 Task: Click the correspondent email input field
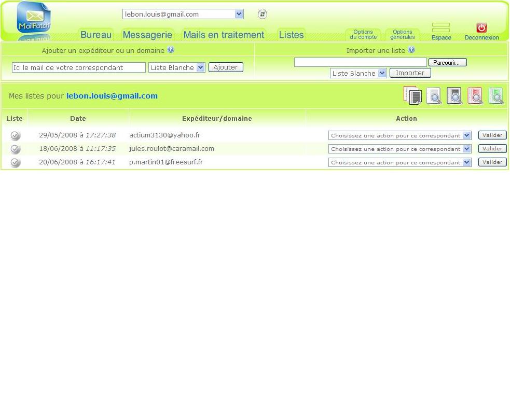(x=78, y=67)
